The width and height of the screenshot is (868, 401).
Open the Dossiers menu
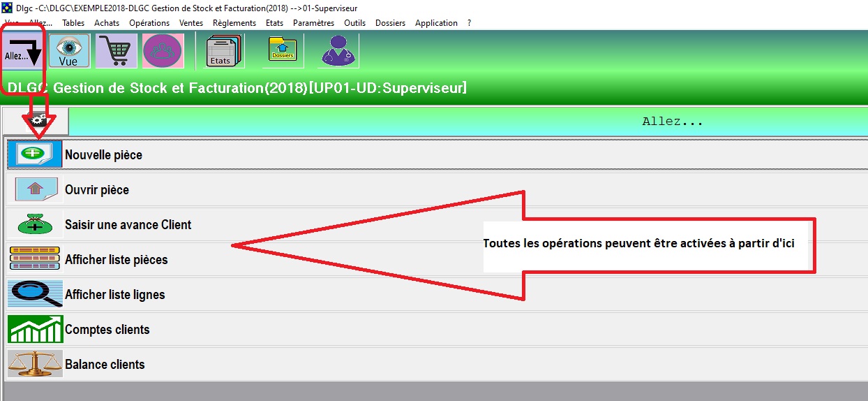tap(390, 23)
